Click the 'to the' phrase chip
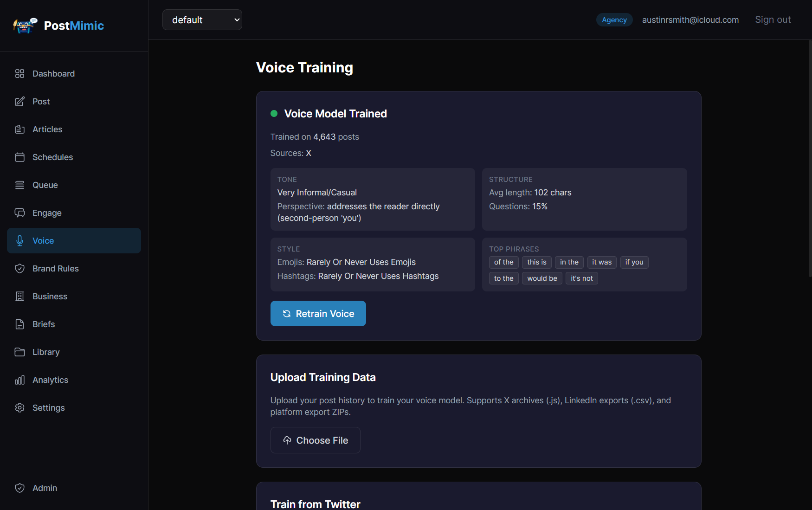Screen dimensions: 812x510 click(x=504, y=278)
